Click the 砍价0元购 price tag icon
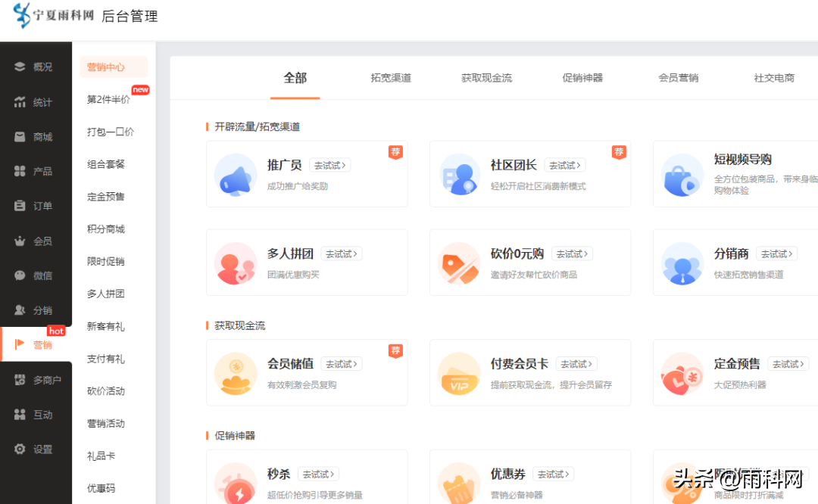This screenshot has width=818, height=504. (x=459, y=263)
